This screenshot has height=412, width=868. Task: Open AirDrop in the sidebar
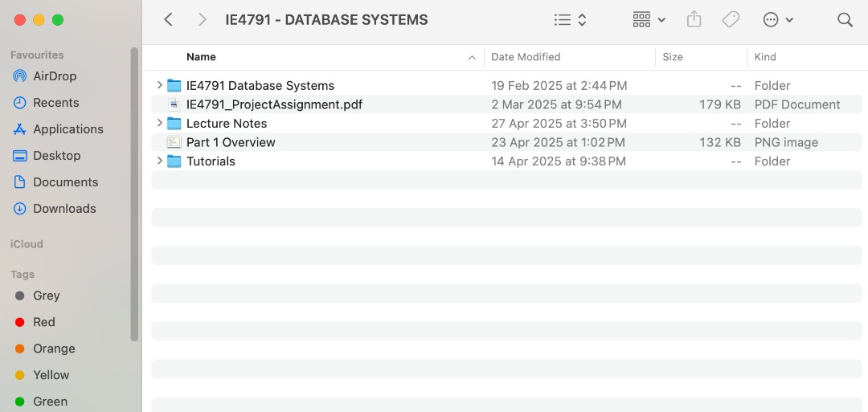(55, 76)
